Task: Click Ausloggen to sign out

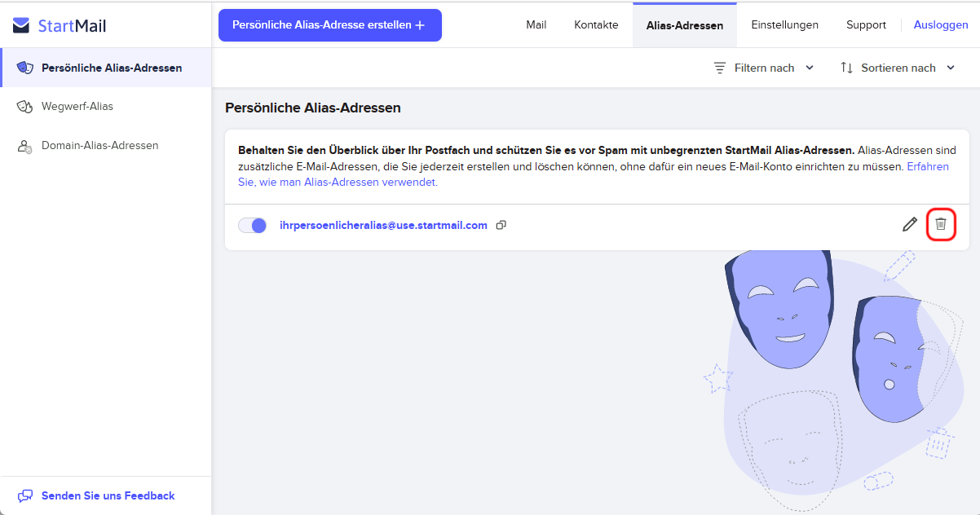Action: (x=941, y=25)
